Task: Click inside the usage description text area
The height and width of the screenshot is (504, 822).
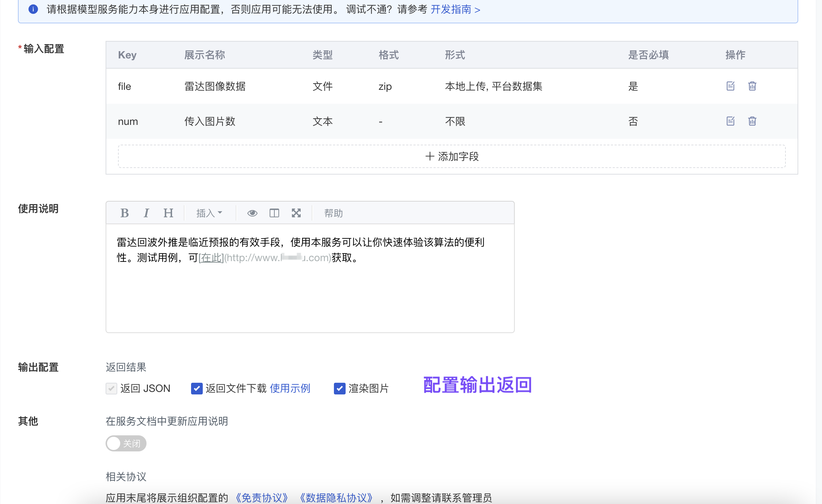Action: (310, 292)
